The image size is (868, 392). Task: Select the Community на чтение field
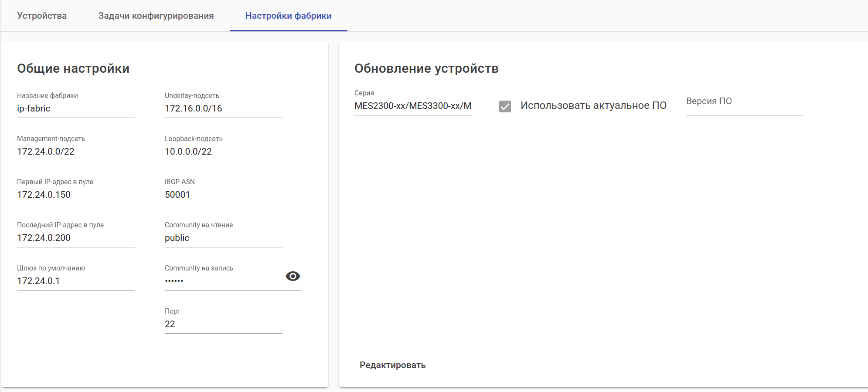click(x=223, y=238)
